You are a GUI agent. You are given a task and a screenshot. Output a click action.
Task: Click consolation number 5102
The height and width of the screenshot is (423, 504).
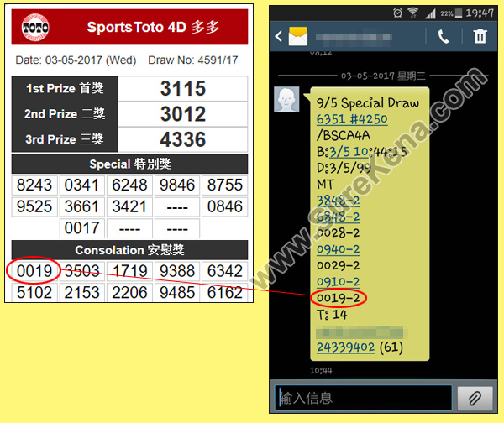(34, 293)
